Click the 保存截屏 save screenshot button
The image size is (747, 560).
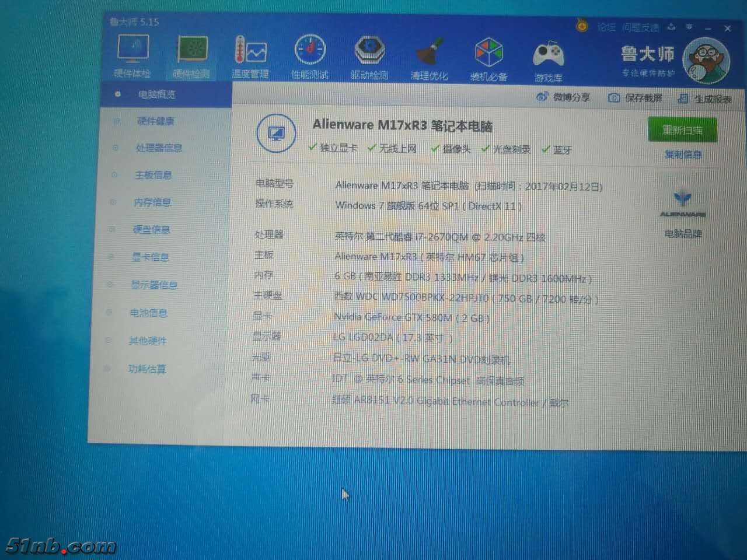636,98
